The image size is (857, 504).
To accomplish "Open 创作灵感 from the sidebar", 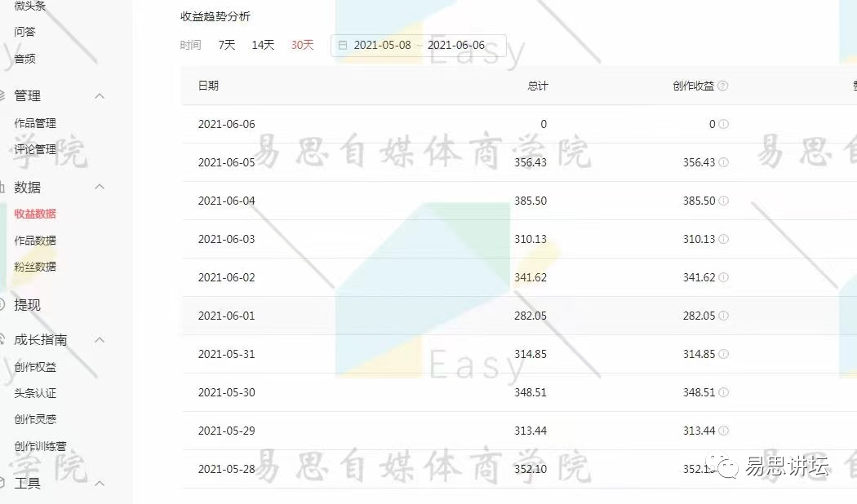I will pyautogui.click(x=36, y=418).
